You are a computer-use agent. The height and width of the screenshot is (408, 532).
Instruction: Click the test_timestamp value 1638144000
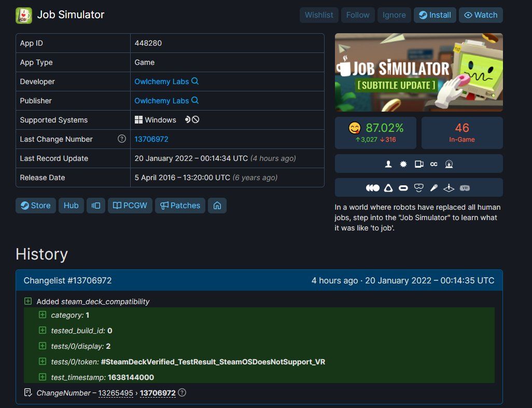click(x=131, y=377)
